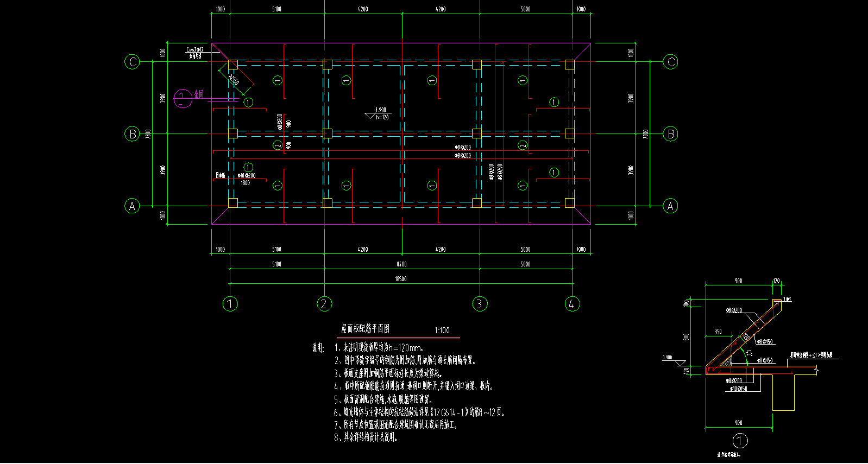Select the magenta 余同 annotation

coord(199,94)
